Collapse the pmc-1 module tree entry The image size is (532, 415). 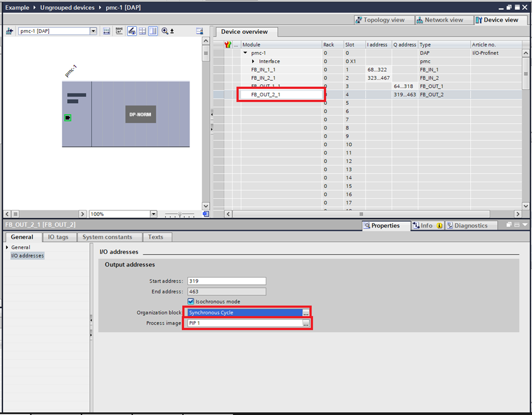(245, 52)
